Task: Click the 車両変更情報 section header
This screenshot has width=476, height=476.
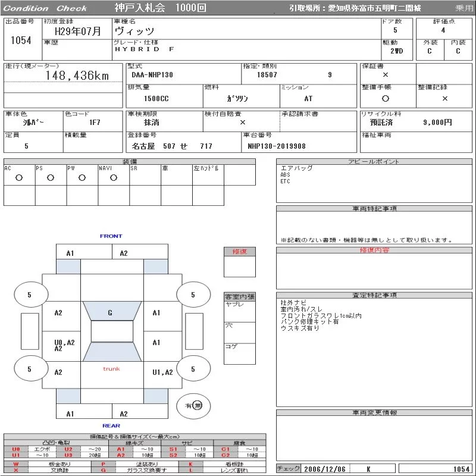Action: click(x=374, y=413)
